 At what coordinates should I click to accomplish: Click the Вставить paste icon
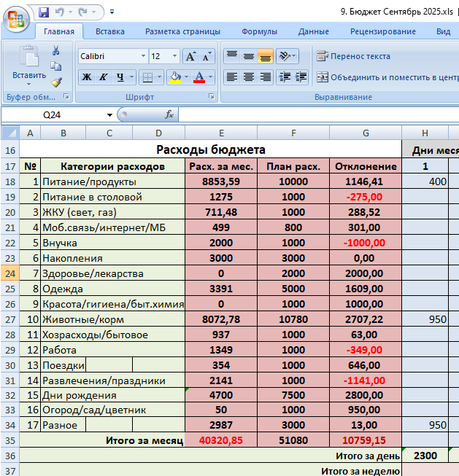(x=29, y=56)
